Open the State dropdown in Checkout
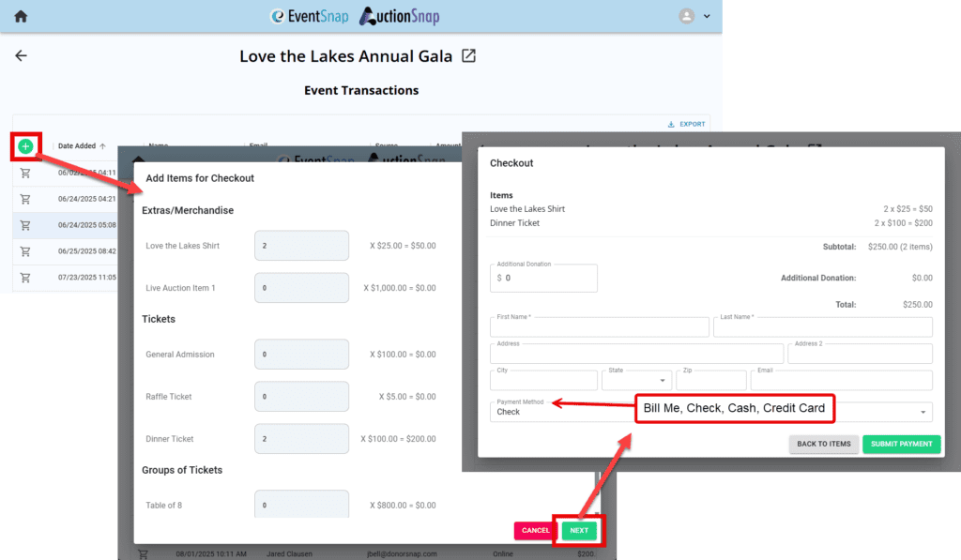Viewport: 961px width, 560px height. point(635,380)
